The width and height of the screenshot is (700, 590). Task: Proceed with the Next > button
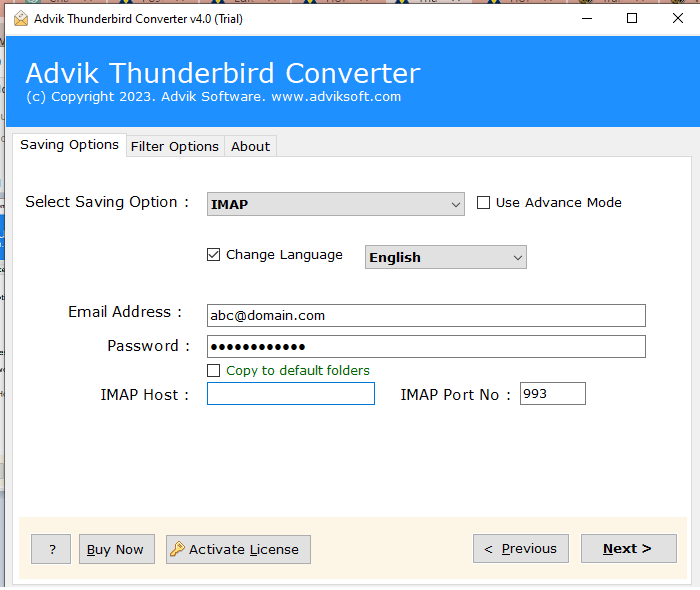click(629, 548)
